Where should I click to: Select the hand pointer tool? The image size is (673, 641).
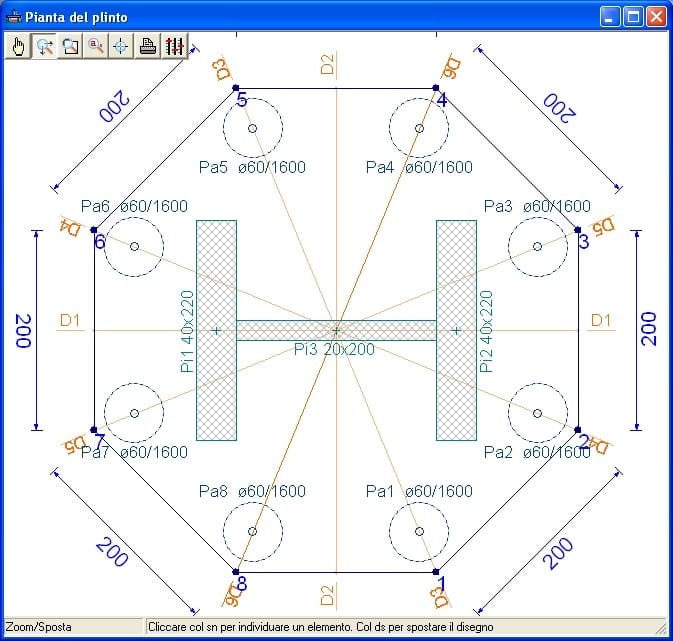point(19,46)
